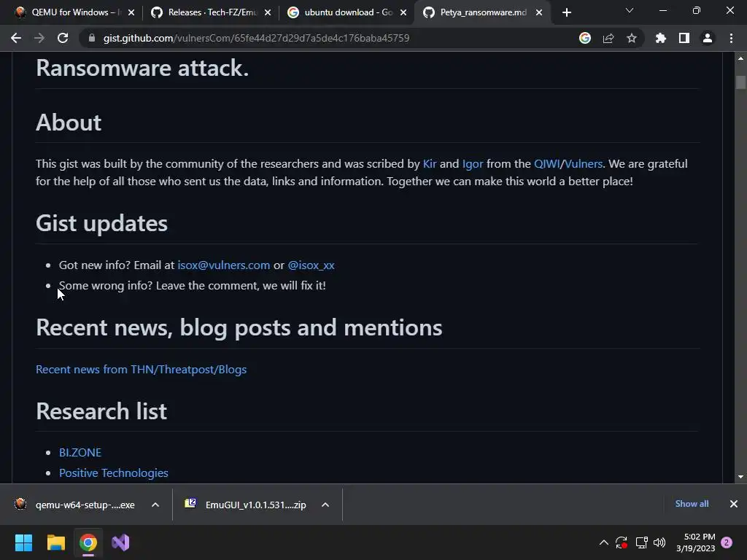The height and width of the screenshot is (560, 747).
Task: Close the Releases Tech-FZ tab
Action: 268,12
